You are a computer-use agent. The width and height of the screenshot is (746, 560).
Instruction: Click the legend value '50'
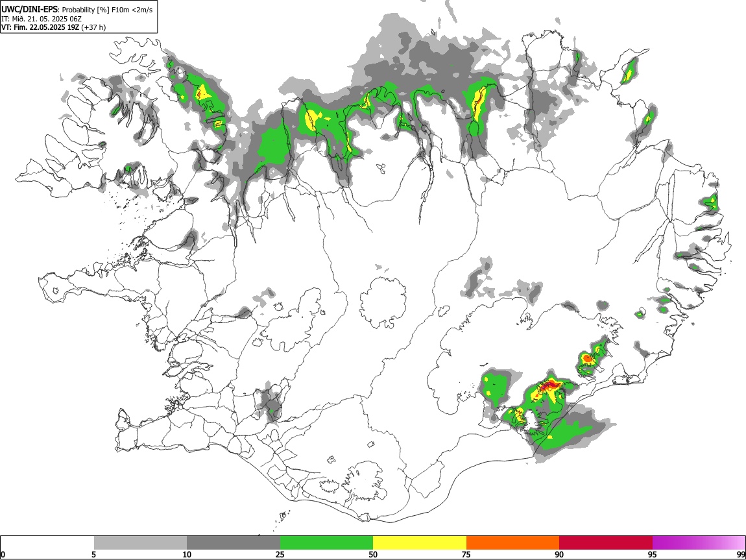coord(373,554)
